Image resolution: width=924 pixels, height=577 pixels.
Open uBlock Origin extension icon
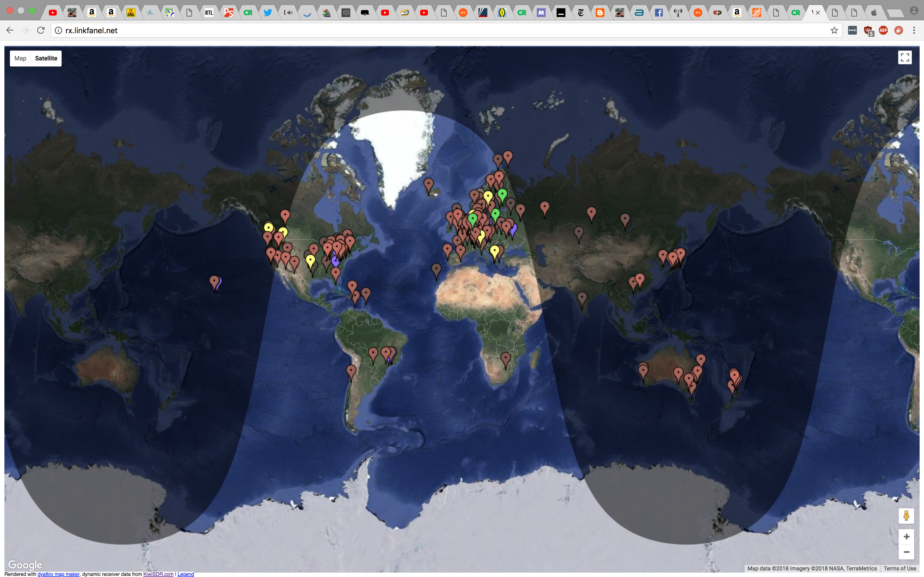868,30
